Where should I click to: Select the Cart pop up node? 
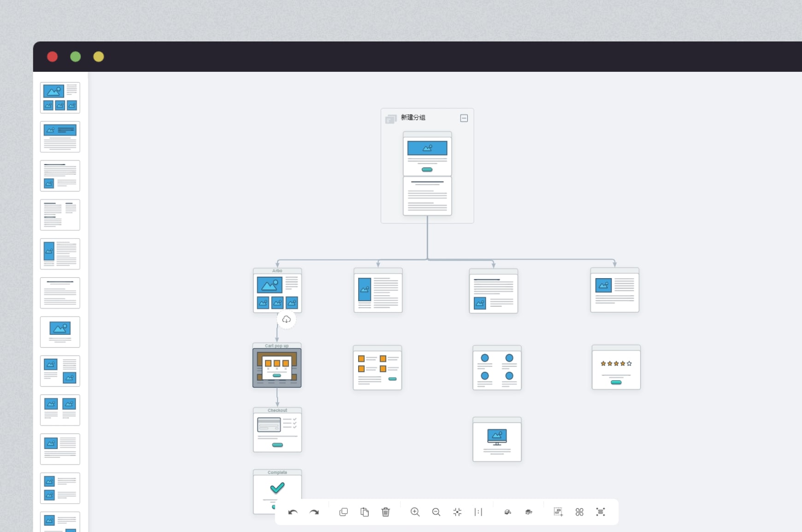pos(277,368)
